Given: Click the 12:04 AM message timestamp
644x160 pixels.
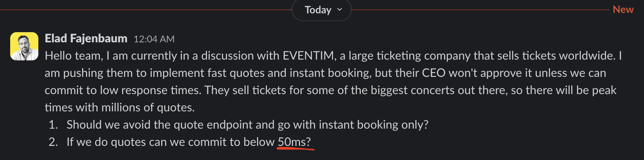Looking at the screenshot, I should [154, 39].
